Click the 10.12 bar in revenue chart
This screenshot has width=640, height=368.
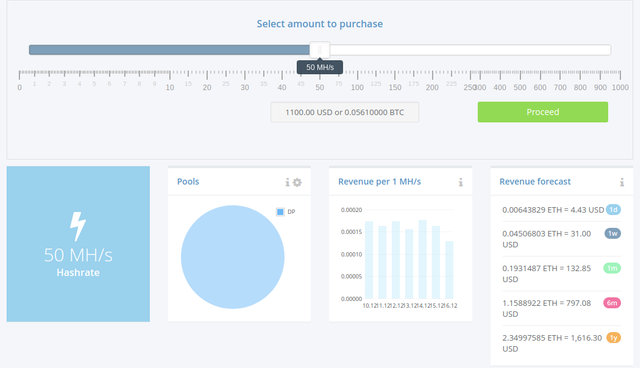369,260
